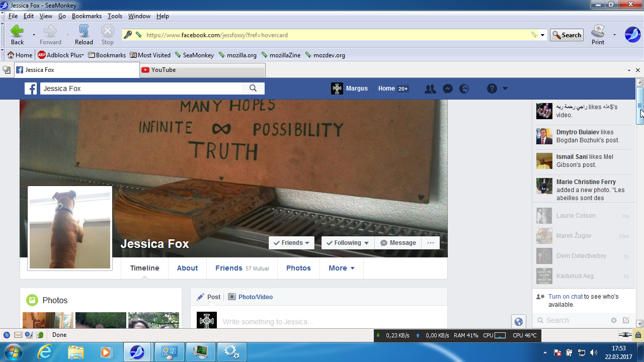
Task: Go to Margus profile link
Action: click(x=350, y=88)
